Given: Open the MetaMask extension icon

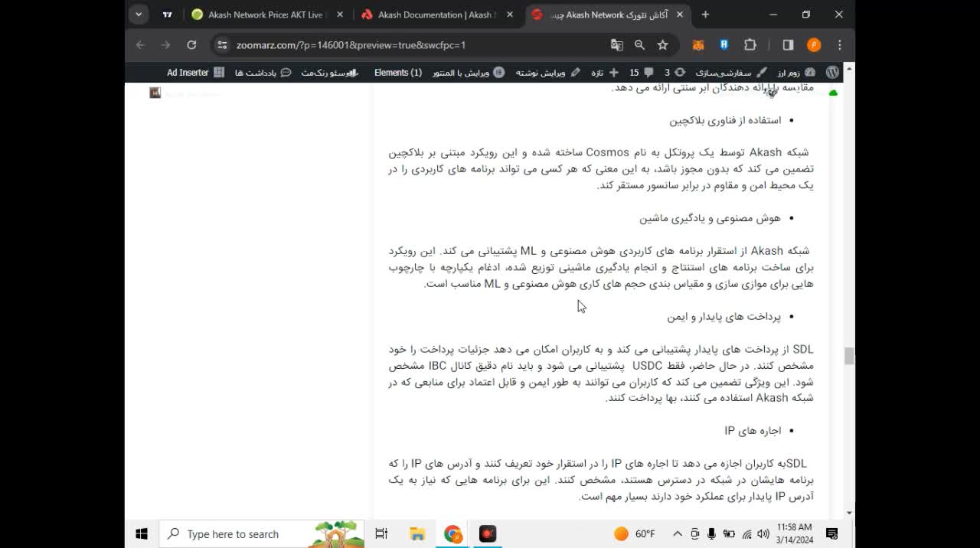Looking at the screenshot, I should pos(697,45).
